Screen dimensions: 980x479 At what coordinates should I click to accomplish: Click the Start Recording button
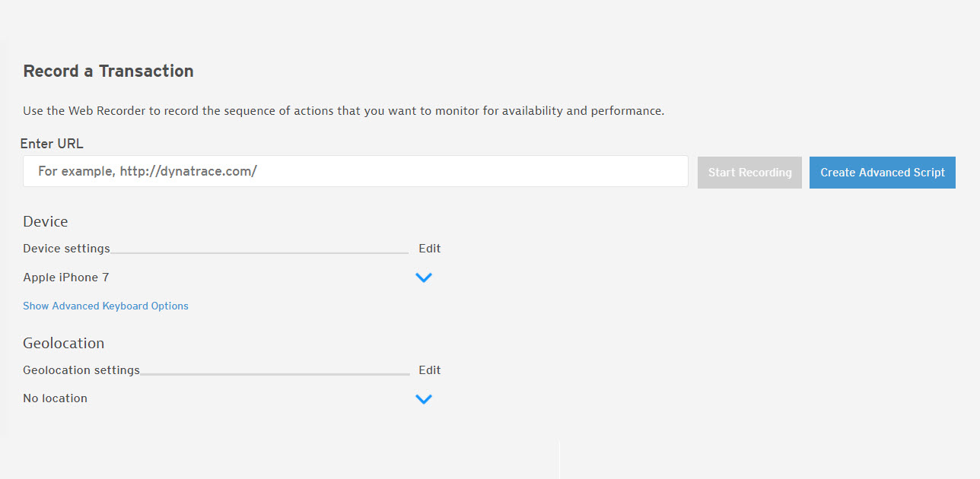(749, 173)
